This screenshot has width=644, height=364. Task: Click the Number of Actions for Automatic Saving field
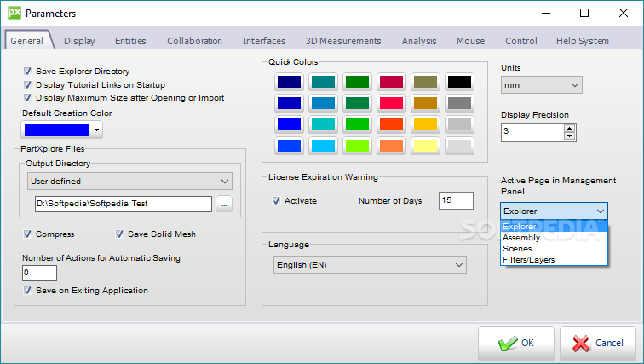click(x=39, y=273)
